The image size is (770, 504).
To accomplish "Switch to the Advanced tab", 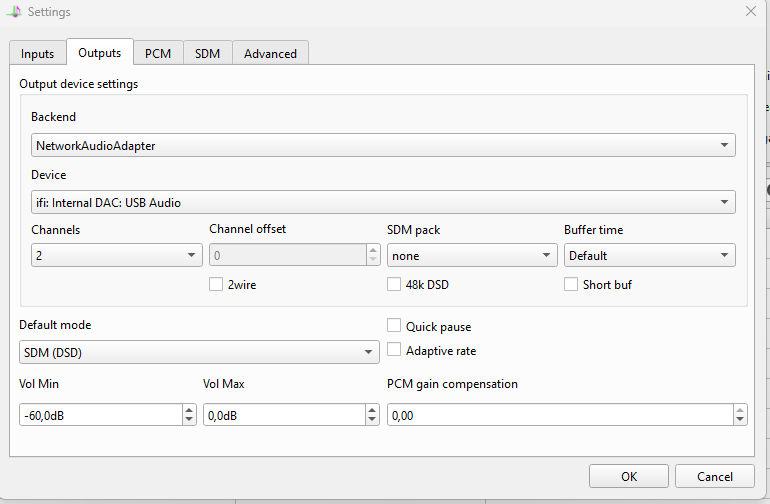I will coord(270,53).
